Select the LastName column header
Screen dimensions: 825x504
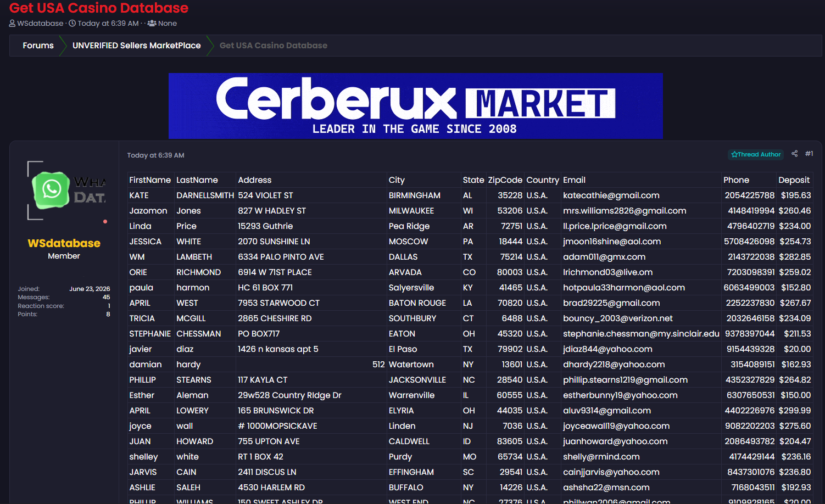pyautogui.click(x=197, y=180)
